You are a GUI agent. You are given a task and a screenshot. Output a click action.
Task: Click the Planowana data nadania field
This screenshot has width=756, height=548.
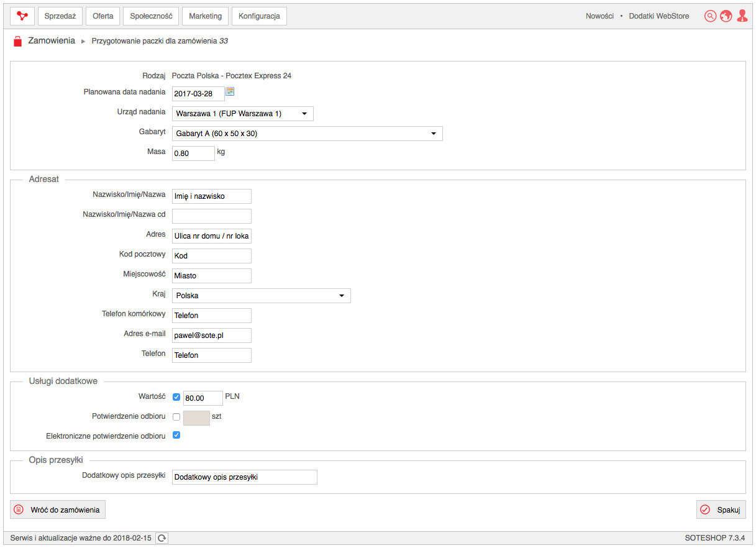pyautogui.click(x=198, y=94)
